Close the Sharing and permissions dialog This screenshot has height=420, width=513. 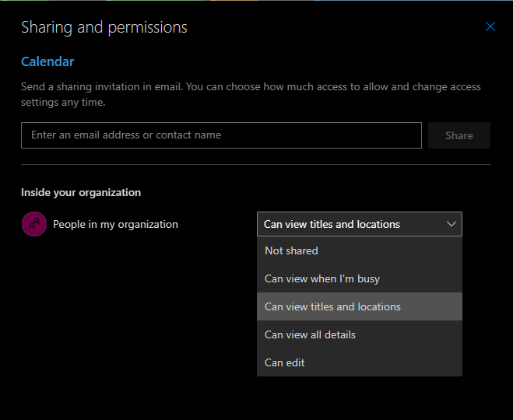pos(490,26)
